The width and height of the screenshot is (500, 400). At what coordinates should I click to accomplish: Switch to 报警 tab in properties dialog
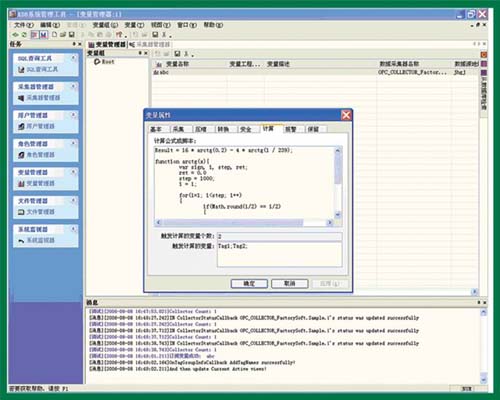pyautogui.click(x=291, y=129)
